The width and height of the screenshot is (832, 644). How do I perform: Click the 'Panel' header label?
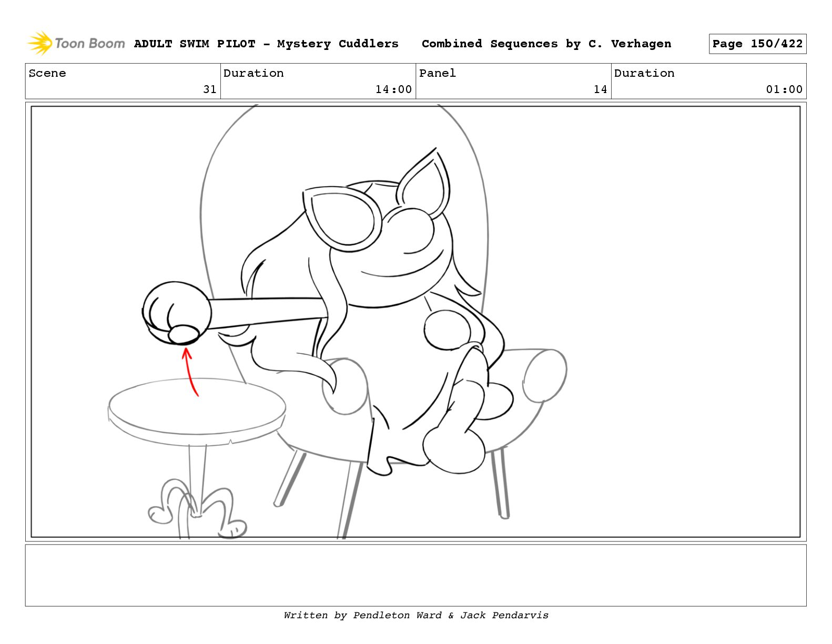click(438, 73)
